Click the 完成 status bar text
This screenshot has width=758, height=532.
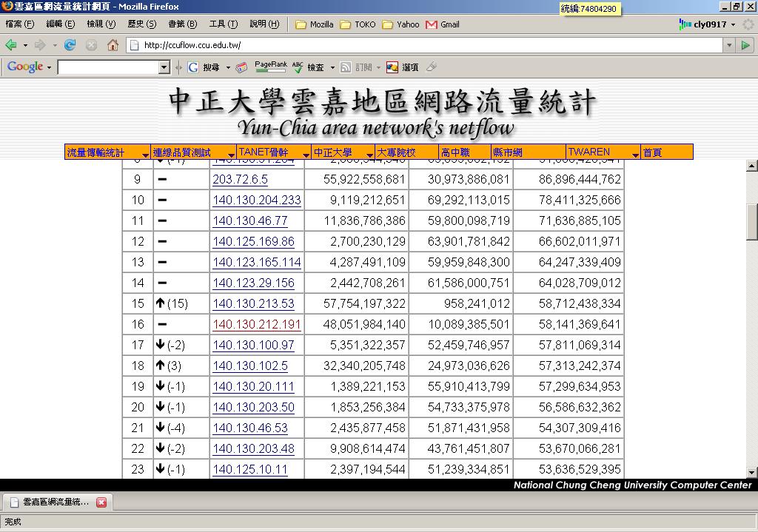click(x=13, y=522)
